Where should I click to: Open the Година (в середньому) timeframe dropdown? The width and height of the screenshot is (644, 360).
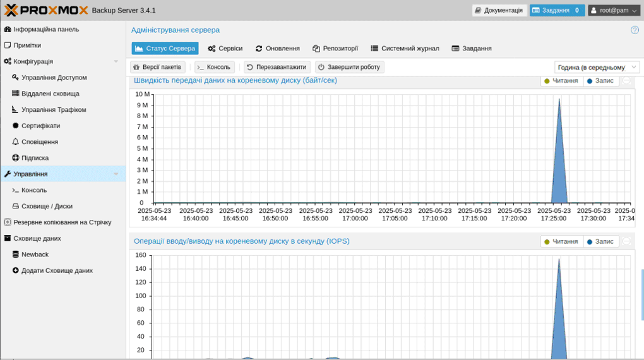tap(597, 67)
